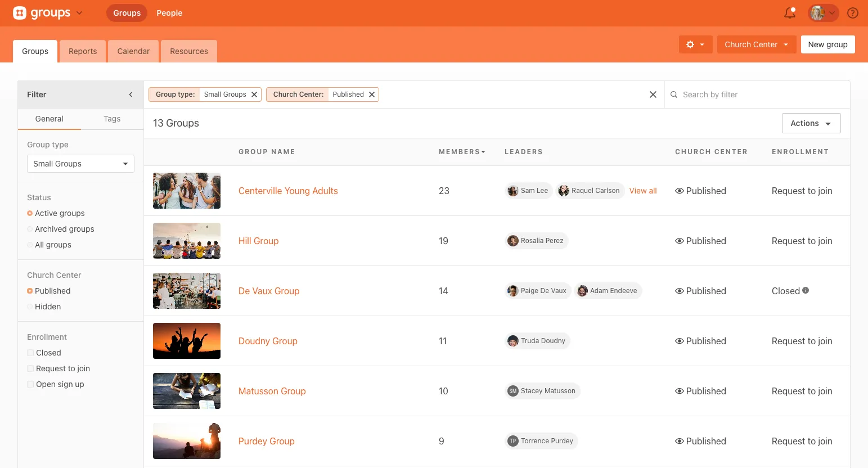Open the Tags filter tab
The image size is (868, 468).
click(112, 119)
